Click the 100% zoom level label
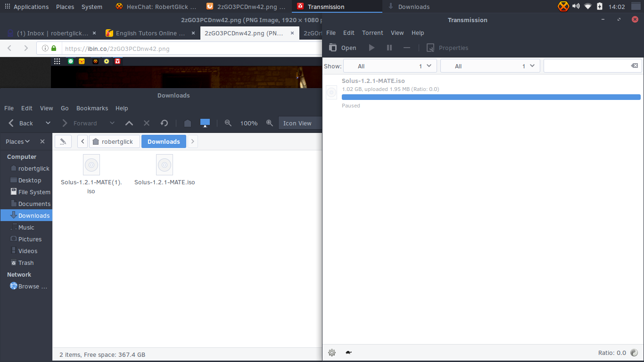644x362 pixels. [x=249, y=123]
